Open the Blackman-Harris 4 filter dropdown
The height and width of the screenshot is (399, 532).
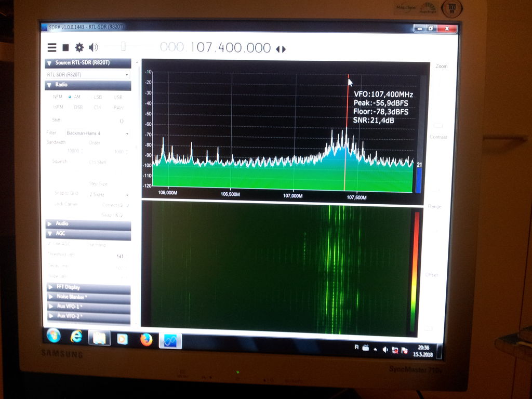[x=97, y=134]
